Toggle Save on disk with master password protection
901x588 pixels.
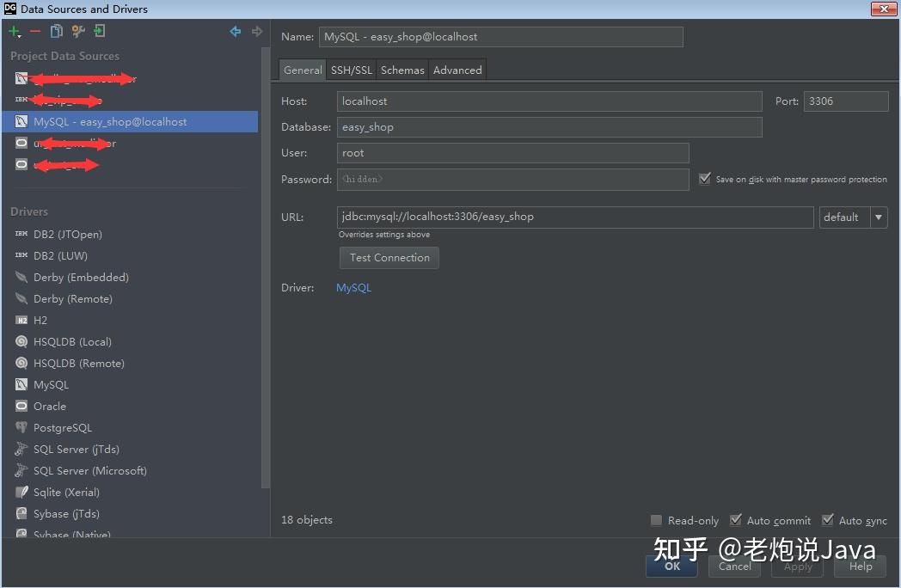(705, 179)
